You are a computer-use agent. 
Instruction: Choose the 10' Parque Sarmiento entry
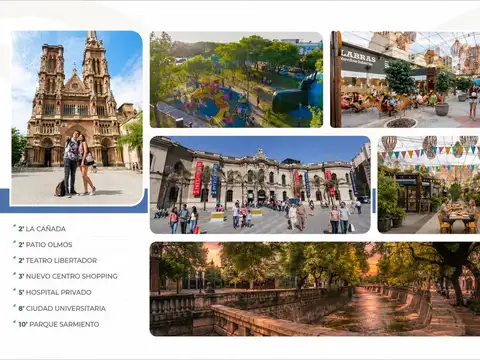point(59,324)
